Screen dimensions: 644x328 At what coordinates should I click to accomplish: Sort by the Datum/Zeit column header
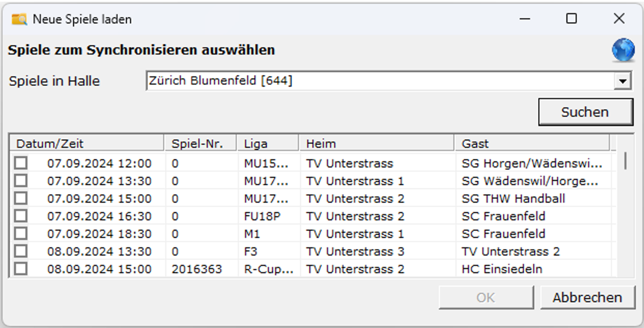(87, 144)
